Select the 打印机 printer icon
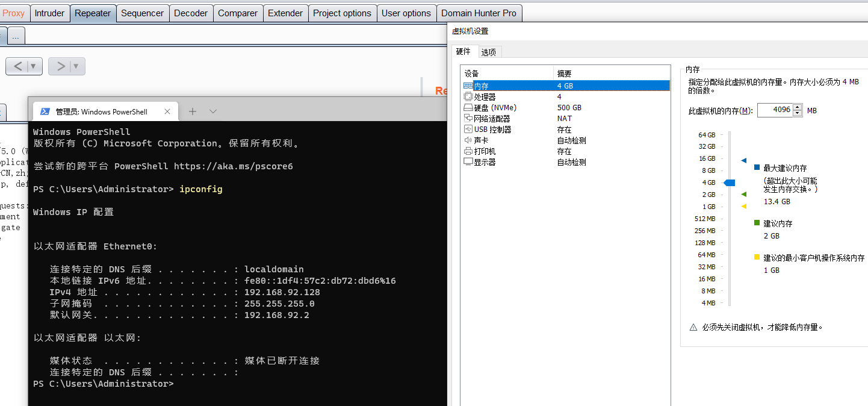This screenshot has width=868, height=406. (468, 151)
